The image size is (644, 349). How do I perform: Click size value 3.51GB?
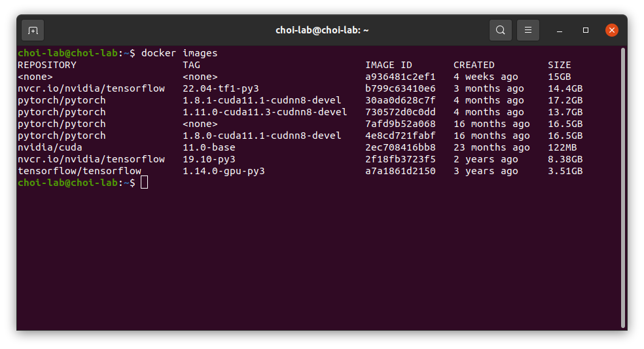pos(565,171)
